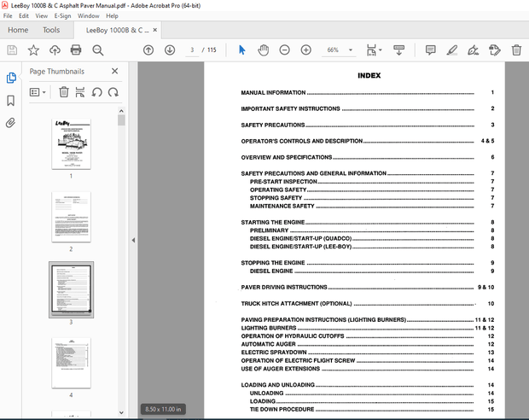Switch to the Home tab
Image resolution: width=529 pixels, height=420 pixels.
(x=18, y=30)
